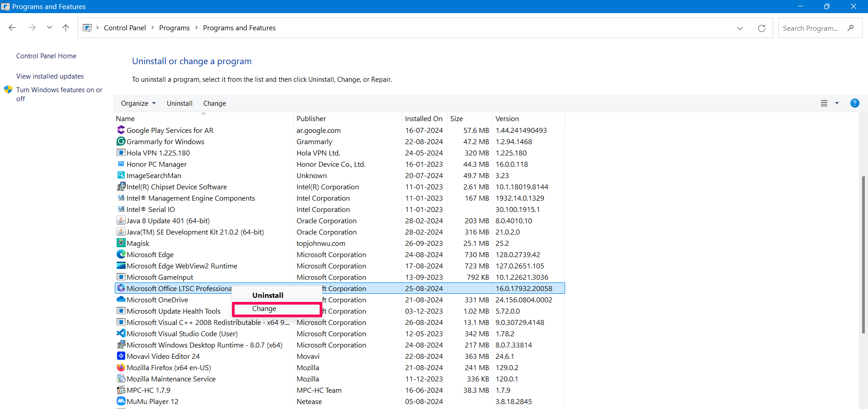Click the change view list icon
This screenshot has width=868, height=409.
[x=824, y=103]
